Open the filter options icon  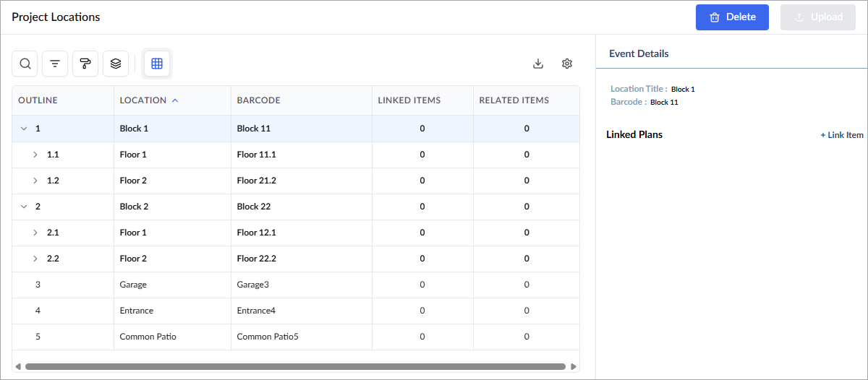[x=55, y=64]
